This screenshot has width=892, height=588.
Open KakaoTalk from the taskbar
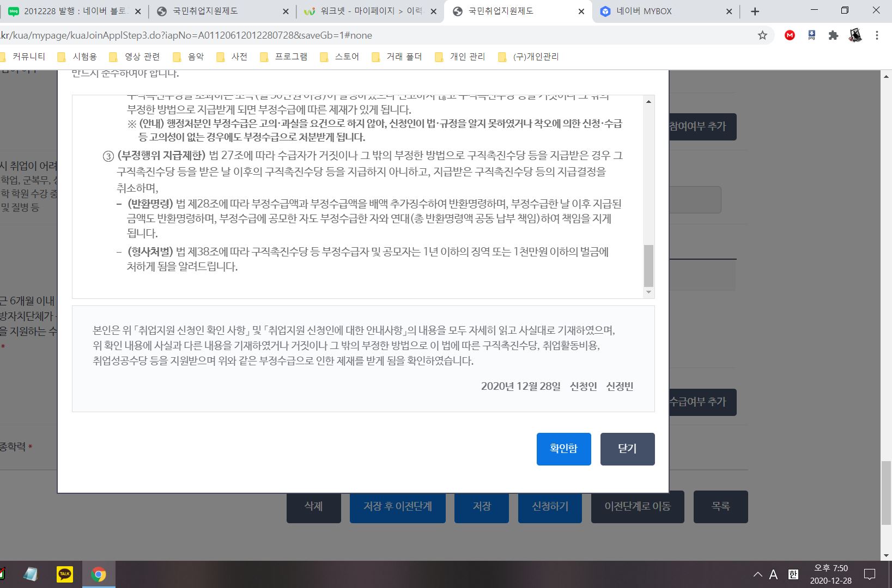65,574
